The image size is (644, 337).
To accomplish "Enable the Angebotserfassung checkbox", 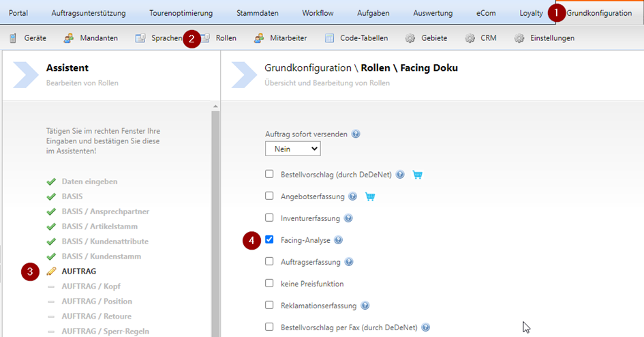I will [269, 196].
